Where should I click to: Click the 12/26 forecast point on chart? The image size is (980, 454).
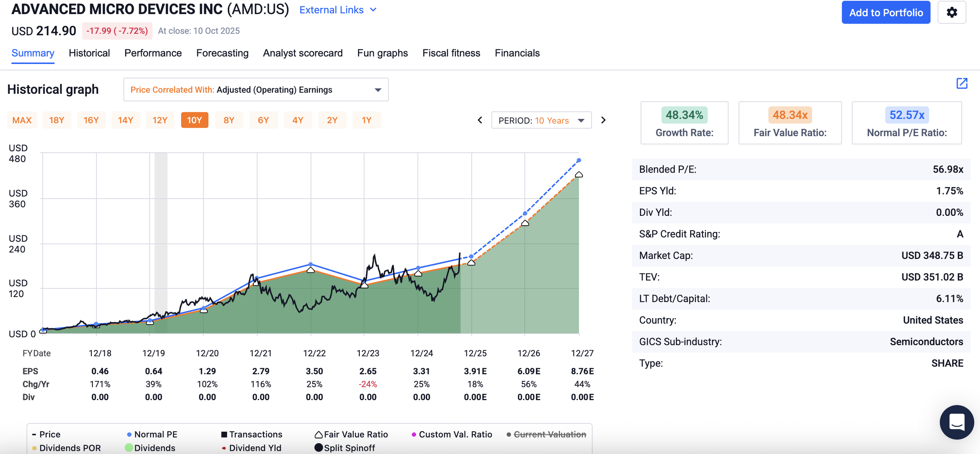click(x=525, y=214)
